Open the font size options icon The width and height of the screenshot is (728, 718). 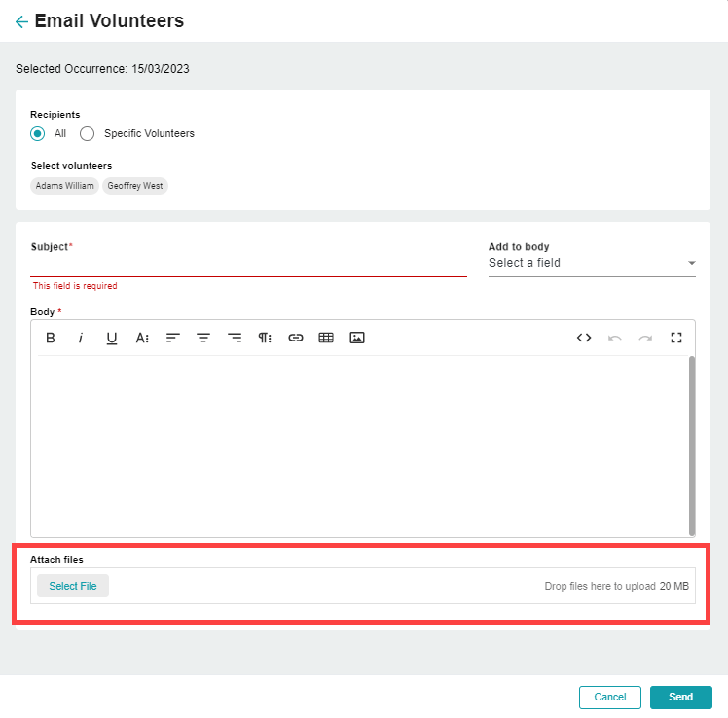pos(142,338)
